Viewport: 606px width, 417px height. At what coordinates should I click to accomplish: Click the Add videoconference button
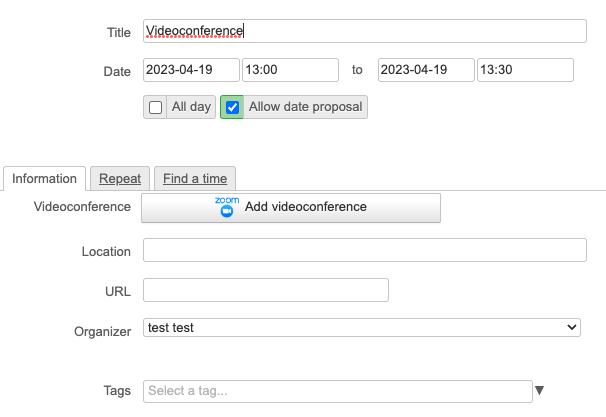(x=291, y=208)
